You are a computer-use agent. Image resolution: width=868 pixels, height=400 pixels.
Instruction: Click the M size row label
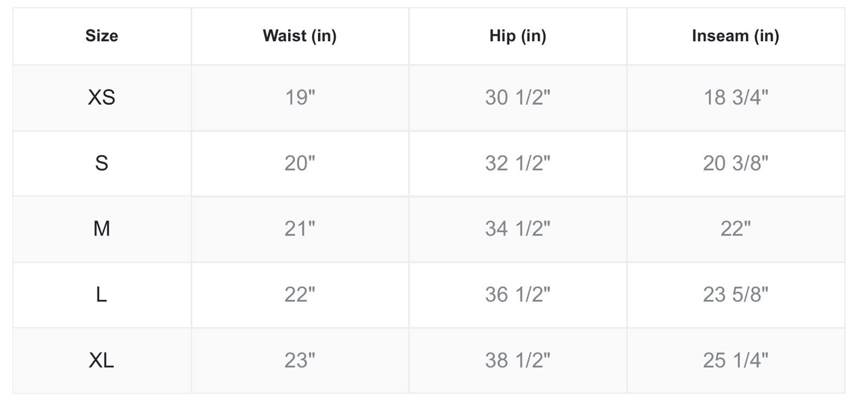(101, 229)
